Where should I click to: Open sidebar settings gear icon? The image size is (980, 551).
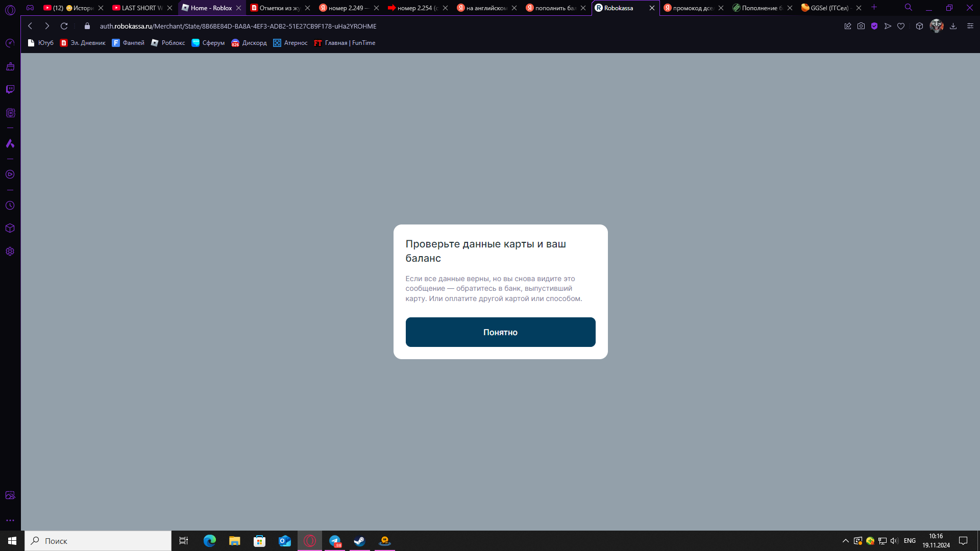10,252
